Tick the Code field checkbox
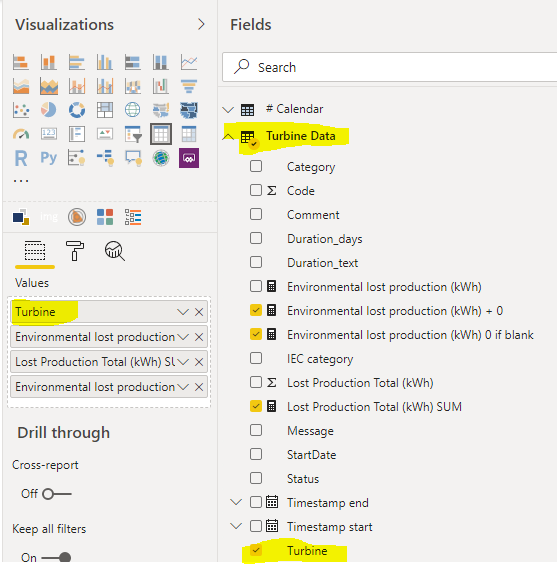This screenshot has height=564, width=557. coord(256,190)
